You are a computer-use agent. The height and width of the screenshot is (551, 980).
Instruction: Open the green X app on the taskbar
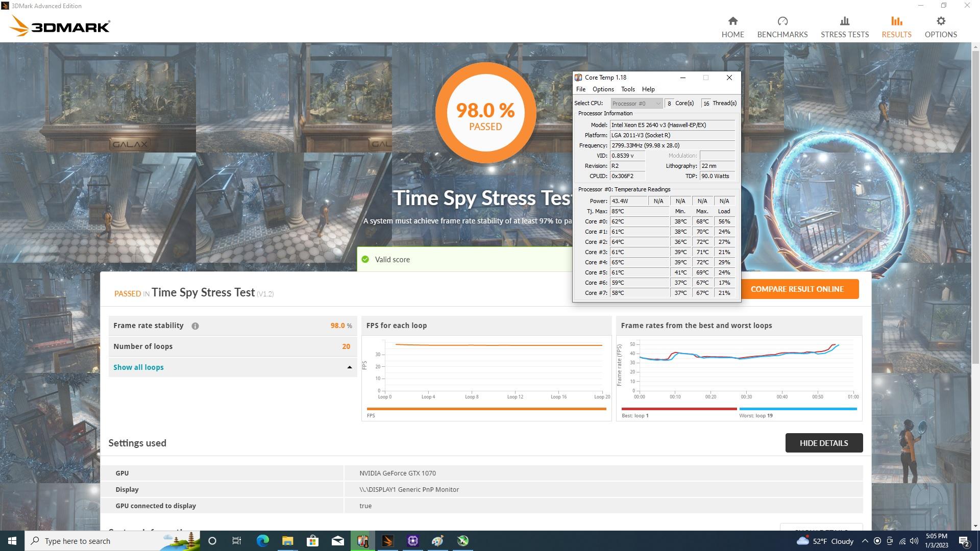tap(463, 541)
